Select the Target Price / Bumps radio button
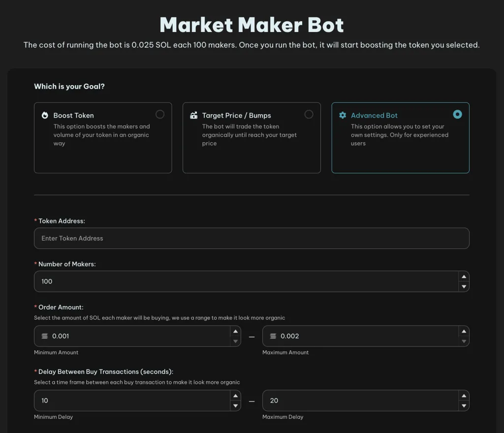This screenshot has width=504, height=433. click(309, 114)
